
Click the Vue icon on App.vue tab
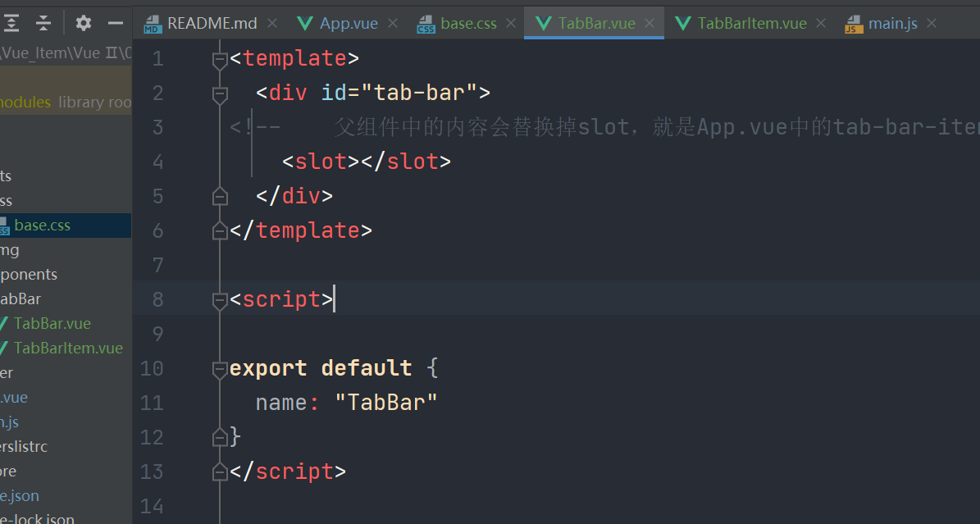point(305,24)
